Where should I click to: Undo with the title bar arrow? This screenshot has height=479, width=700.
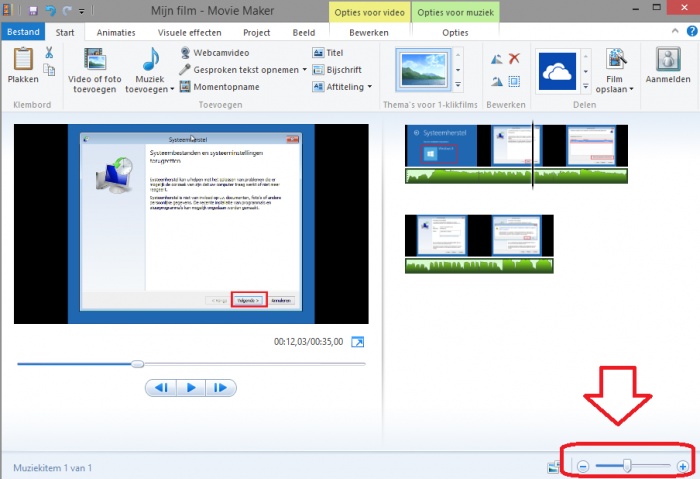[50, 10]
